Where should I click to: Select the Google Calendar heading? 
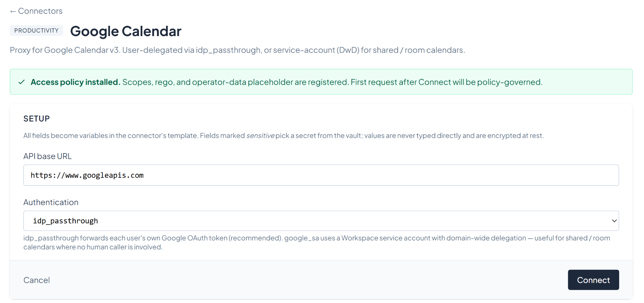coord(126,31)
